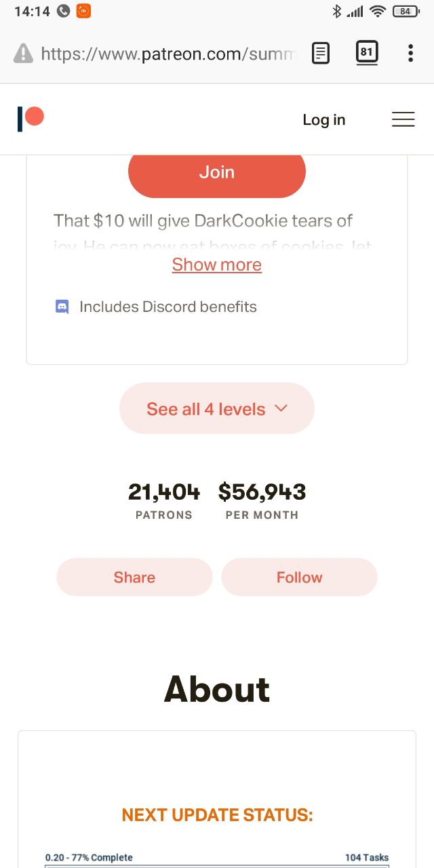The height and width of the screenshot is (868, 434).
Task: Click the Patreon logo icon
Action: click(31, 119)
